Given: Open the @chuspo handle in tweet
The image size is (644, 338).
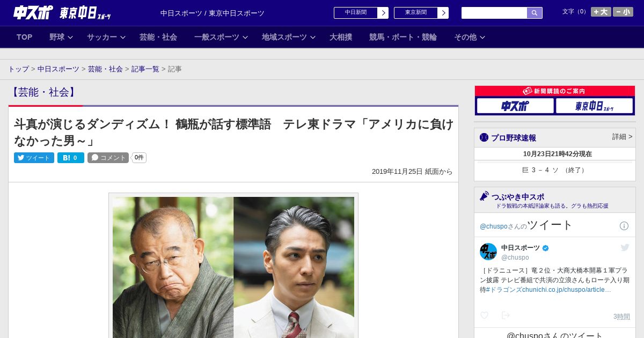Looking at the screenshot, I should 515,258.
